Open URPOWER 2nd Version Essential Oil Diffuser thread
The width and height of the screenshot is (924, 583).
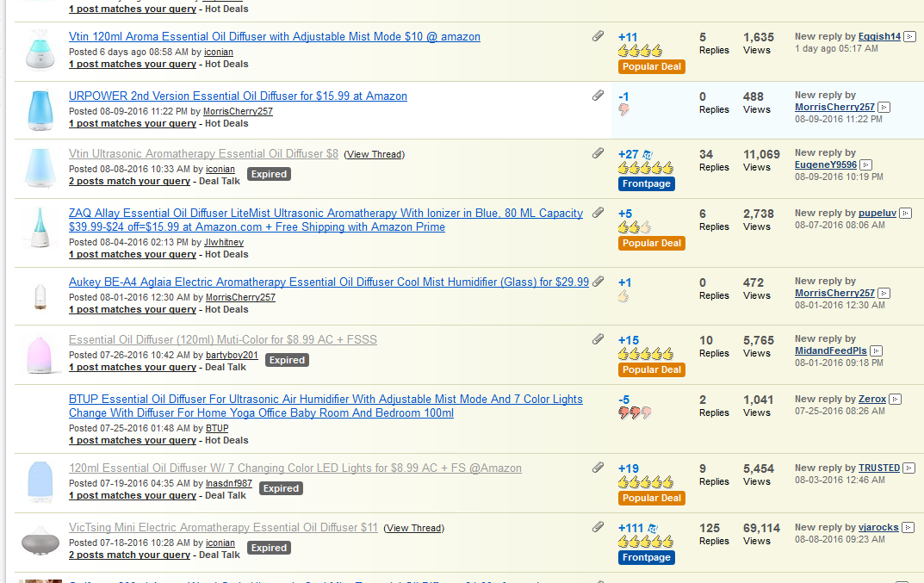238,96
